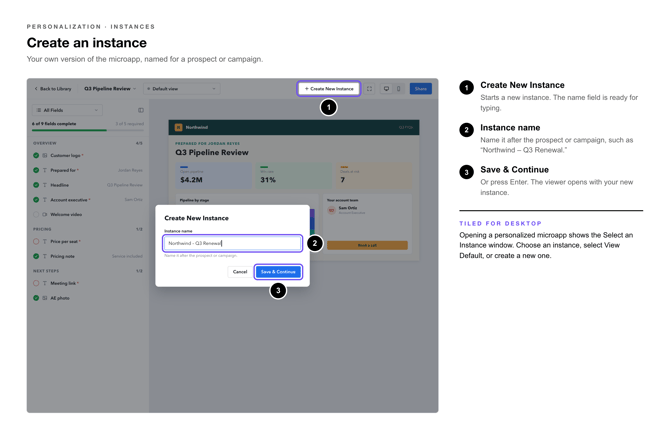The height and width of the screenshot is (430, 670).
Task: Toggle the green check for Pricing note
Action: tap(36, 256)
